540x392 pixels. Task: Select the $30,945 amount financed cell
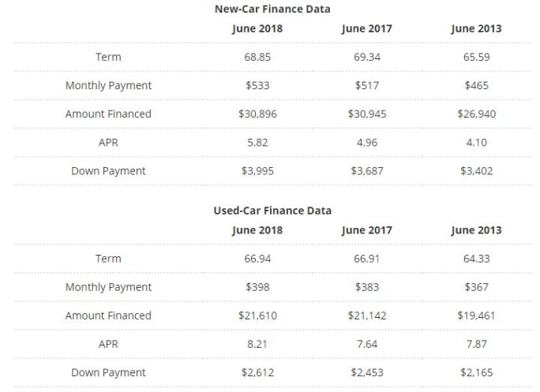pos(367,114)
